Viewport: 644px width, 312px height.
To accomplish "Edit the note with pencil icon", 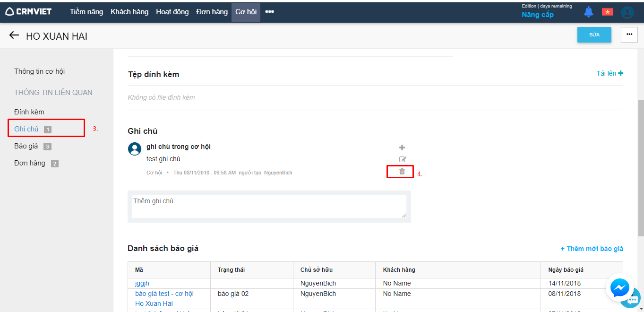I will [403, 159].
